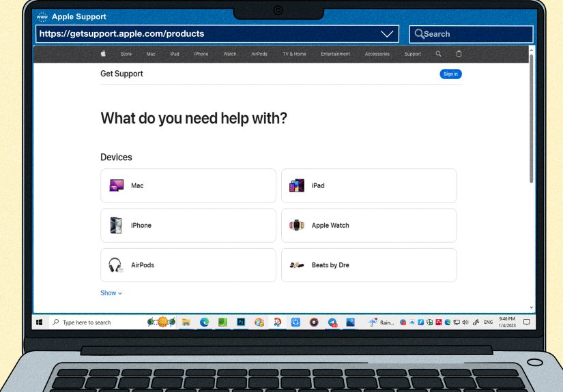The image size is (563, 392).
Task: Open Entertainment navigation item
Action: coord(335,54)
